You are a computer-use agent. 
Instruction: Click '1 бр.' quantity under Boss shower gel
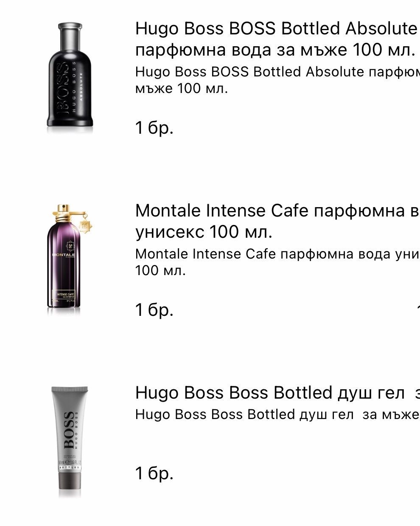point(154,473)
